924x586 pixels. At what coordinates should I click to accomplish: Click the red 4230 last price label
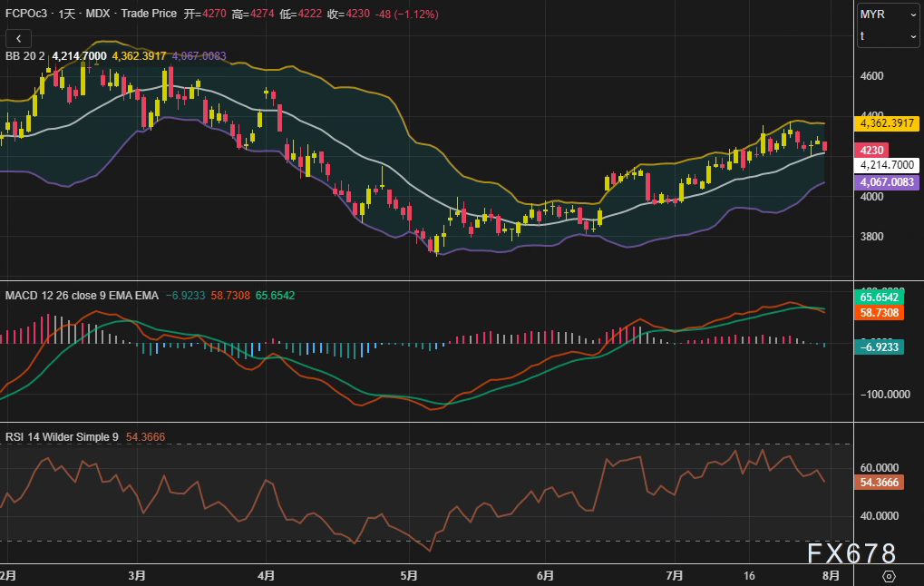pos(872,150)
